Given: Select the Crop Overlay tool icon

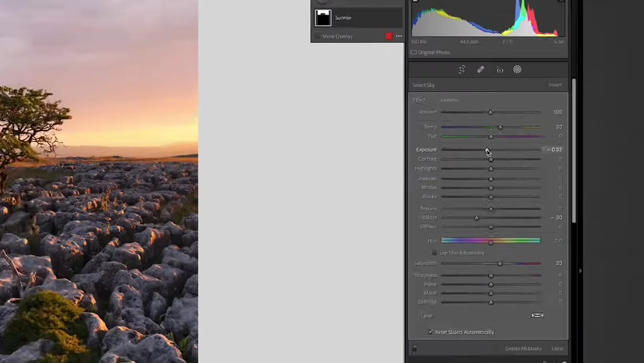Looking at the screenshot, I should click(462, 69).
